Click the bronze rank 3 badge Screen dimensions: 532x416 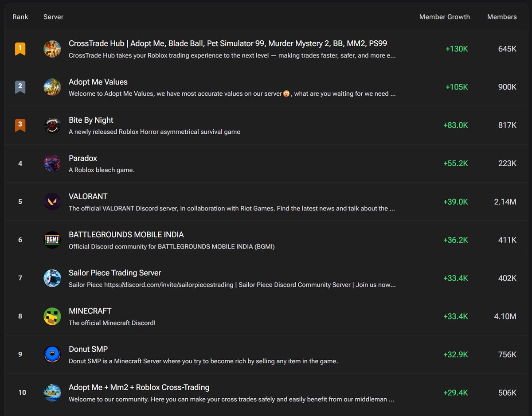point(20,125)
